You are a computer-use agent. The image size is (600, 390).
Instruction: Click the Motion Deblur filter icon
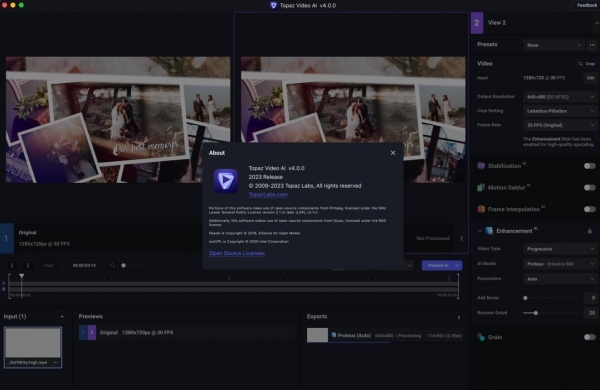tap(481, 188)
